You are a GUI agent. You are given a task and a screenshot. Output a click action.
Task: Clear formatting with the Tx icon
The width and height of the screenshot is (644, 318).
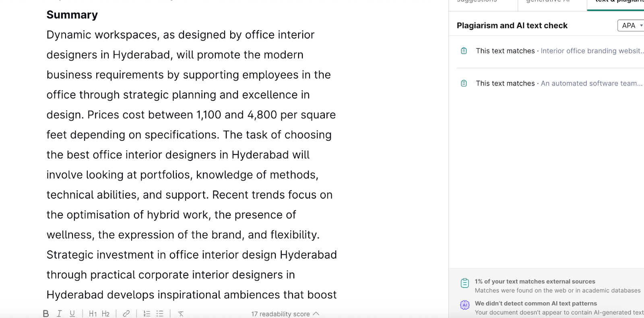pyautogui.click(x=181, y=314)
